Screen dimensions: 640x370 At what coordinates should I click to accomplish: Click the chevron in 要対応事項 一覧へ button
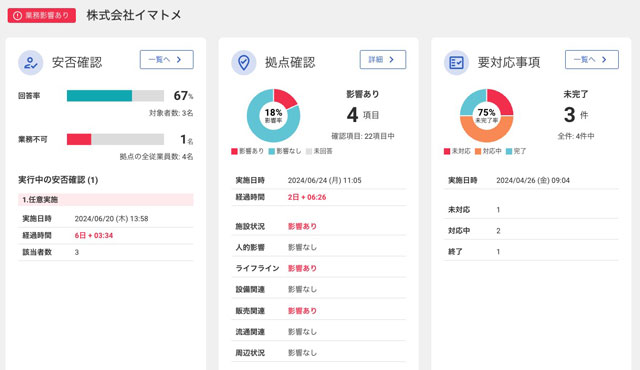(604, 60)
